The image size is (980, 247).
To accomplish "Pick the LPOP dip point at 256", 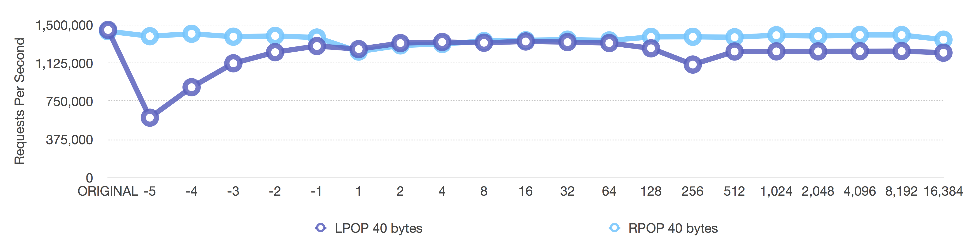I will click(693, 65).
